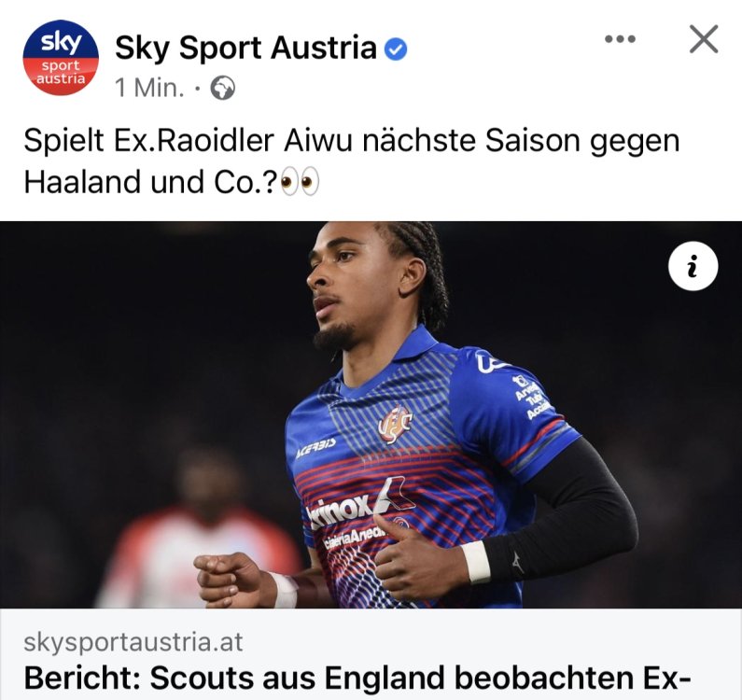The width and height of the screenshot is (742, 700).
Task: Click the word "Haaland" in the caption
Action: tap(82, 182)
